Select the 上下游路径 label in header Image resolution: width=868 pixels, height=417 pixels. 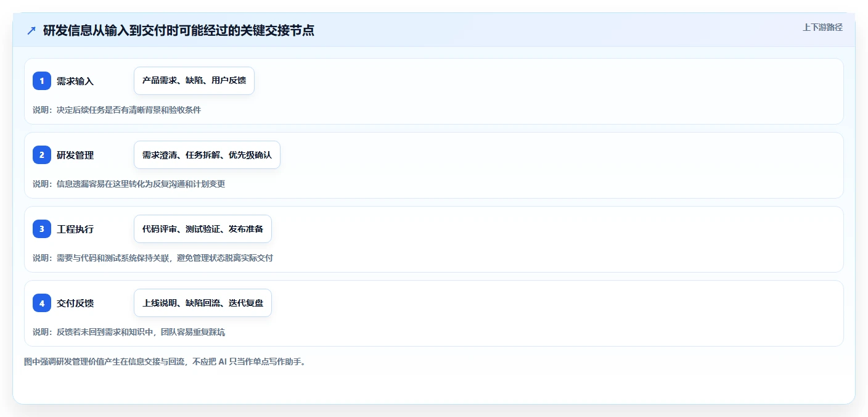coord(822,27)
